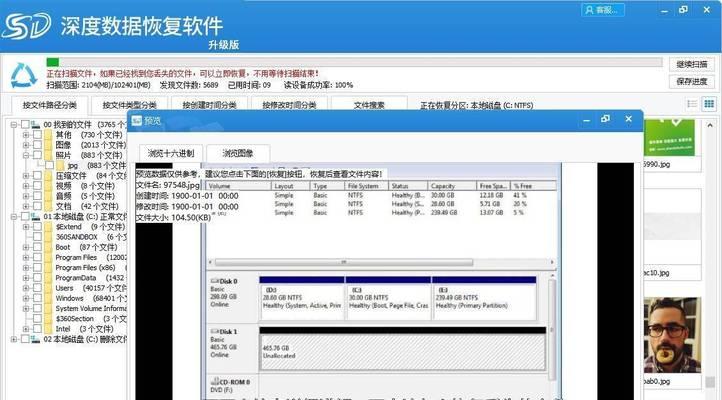This screenshot has height=400, width=722.
Task: Tick the 02 本地磁盘 删除文件 checkbox
Action: (x=25, y=339)
